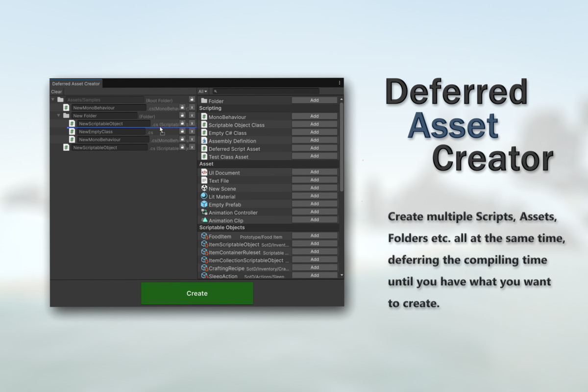Click the Clear button
The width and height of the screenshot is (588, 392).
coord(56,92)
